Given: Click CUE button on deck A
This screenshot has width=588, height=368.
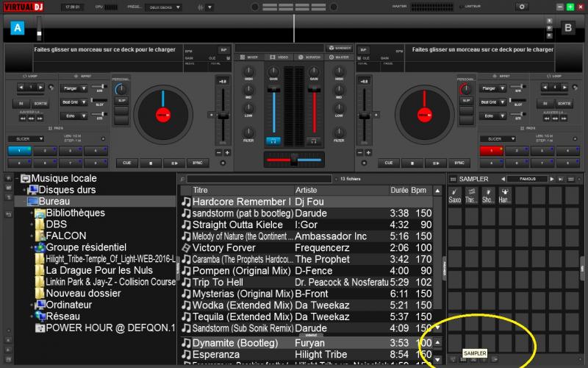Looking at the screenshot, I should (126, 163).
